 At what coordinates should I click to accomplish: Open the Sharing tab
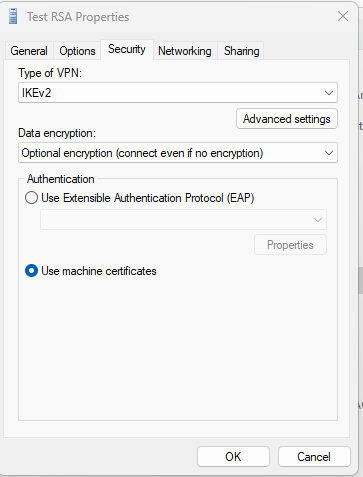[x=241, y=51]
